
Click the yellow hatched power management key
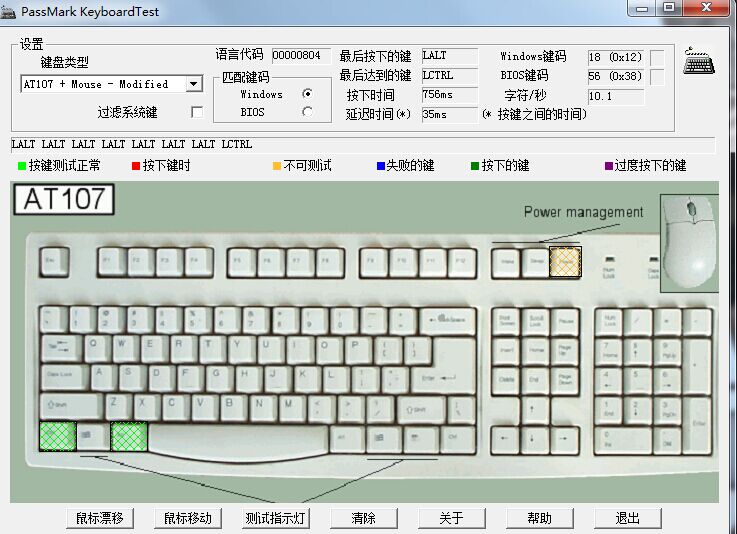coord(565,262)
